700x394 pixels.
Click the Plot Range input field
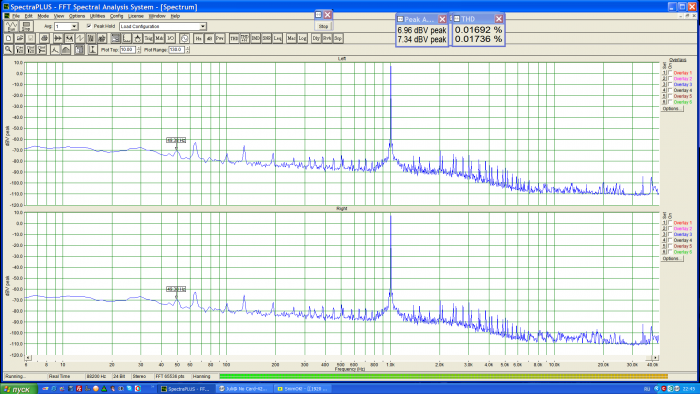coord(176,50)
